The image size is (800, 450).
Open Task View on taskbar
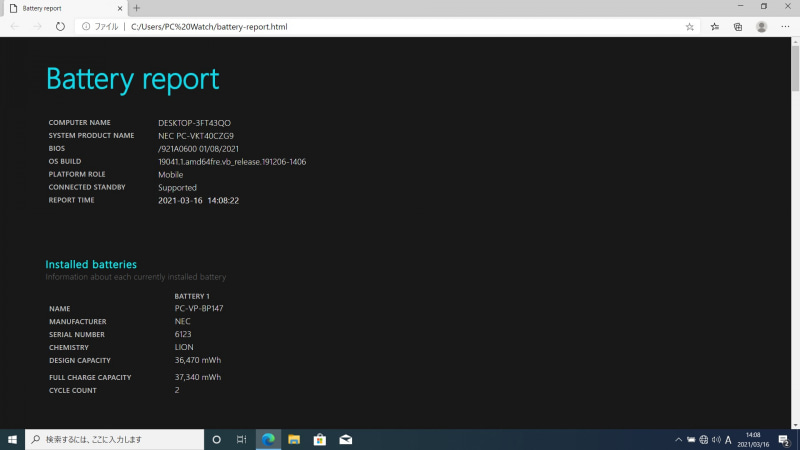[x=241, y=439]
